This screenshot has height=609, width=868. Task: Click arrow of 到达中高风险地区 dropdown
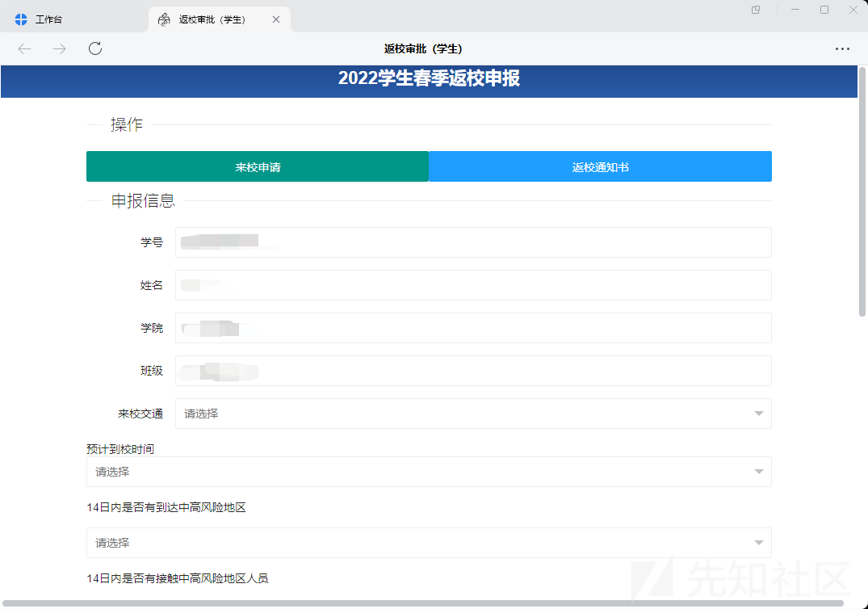point(759,543)
